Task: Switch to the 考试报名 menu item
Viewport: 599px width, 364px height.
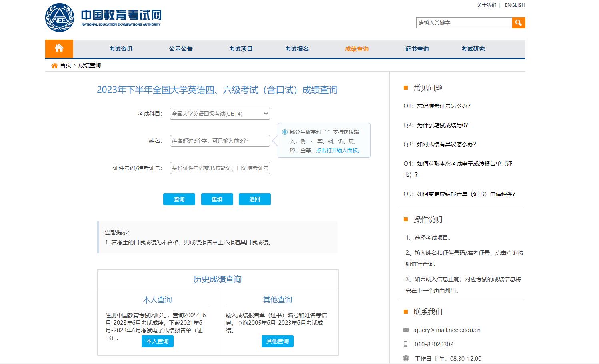Action: [296, 48]
